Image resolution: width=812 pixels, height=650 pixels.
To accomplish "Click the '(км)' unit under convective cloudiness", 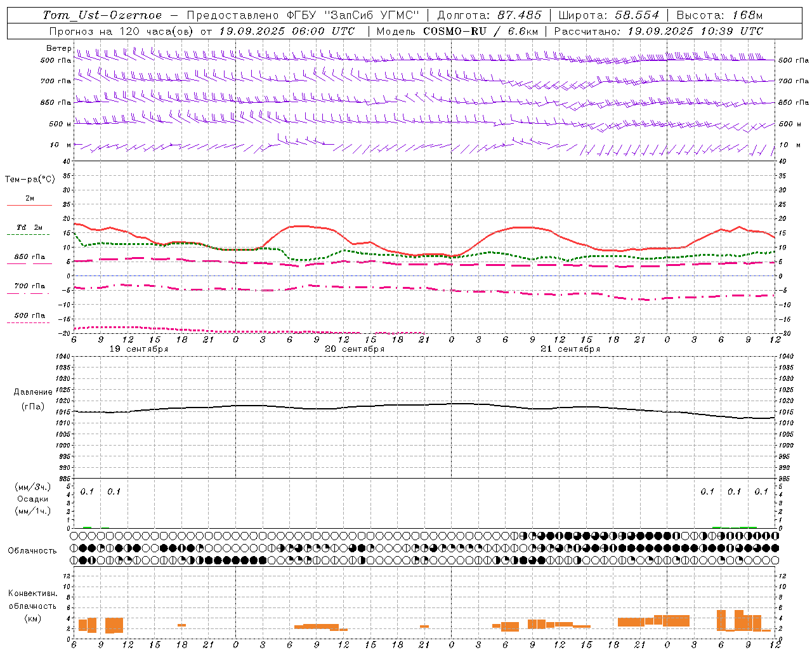I will (33, 619).
